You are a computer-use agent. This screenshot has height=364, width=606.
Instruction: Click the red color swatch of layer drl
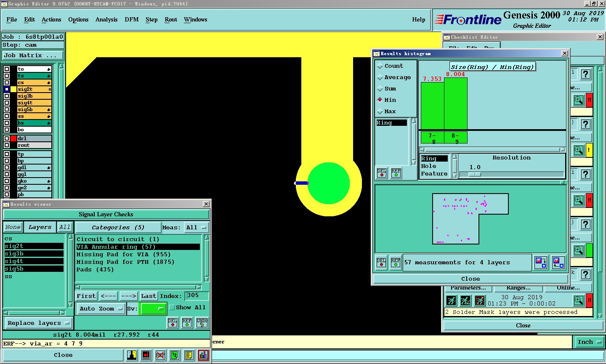[x=13, y=138]
